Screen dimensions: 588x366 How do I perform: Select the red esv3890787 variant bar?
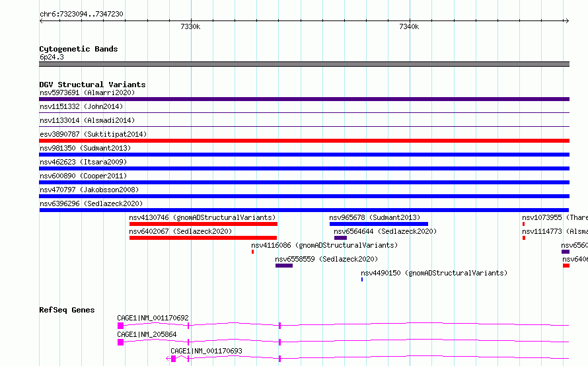(304, 141)
